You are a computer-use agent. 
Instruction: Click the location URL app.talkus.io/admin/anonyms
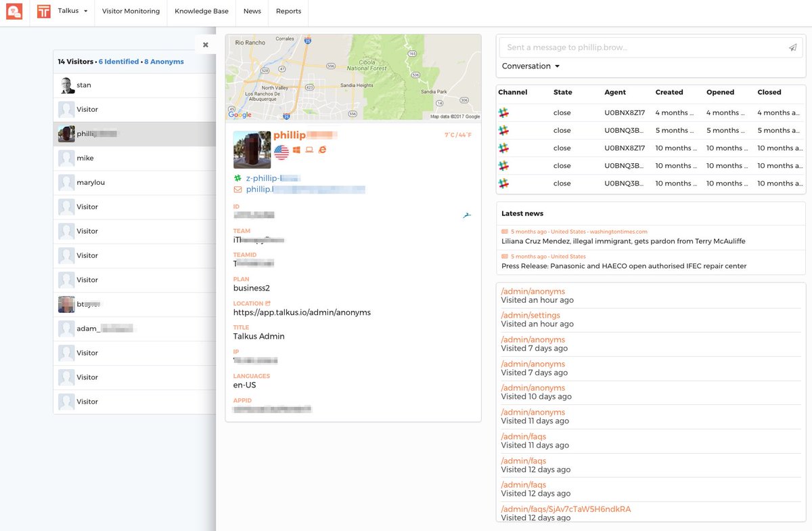[x=302, y=312]
